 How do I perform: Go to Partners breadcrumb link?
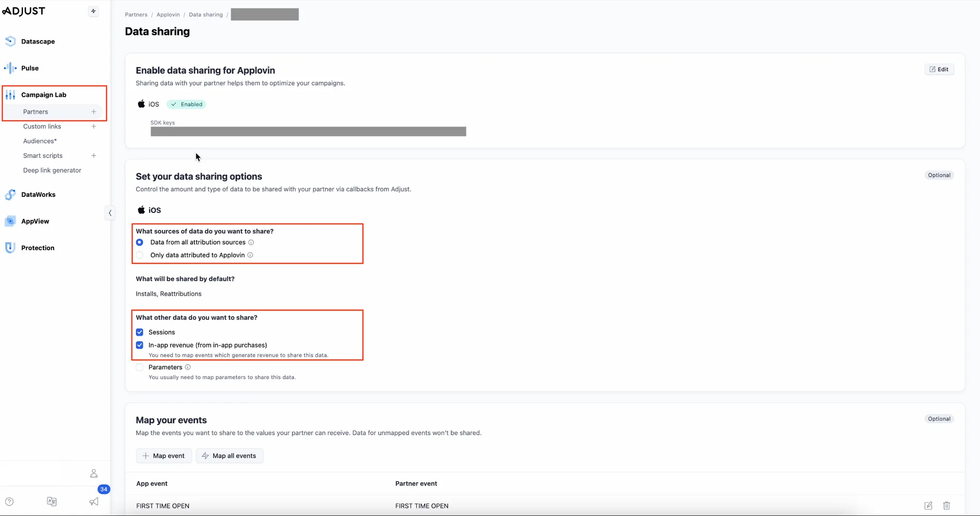[x=136, y=14]
